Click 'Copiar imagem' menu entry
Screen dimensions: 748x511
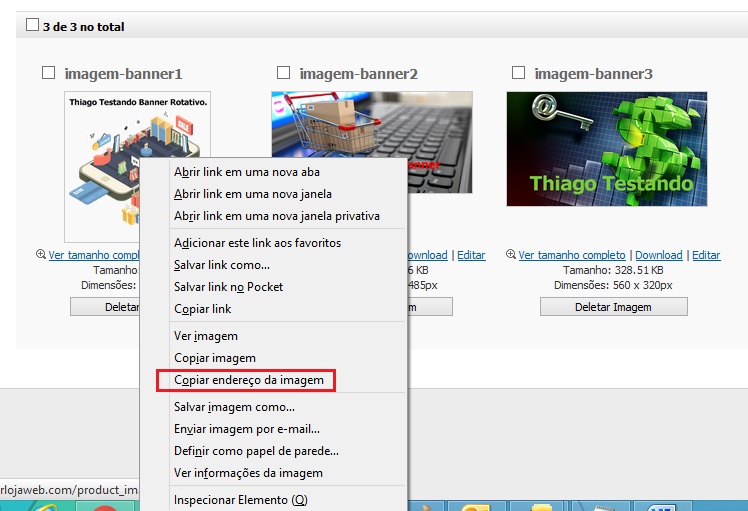(215, 358)
